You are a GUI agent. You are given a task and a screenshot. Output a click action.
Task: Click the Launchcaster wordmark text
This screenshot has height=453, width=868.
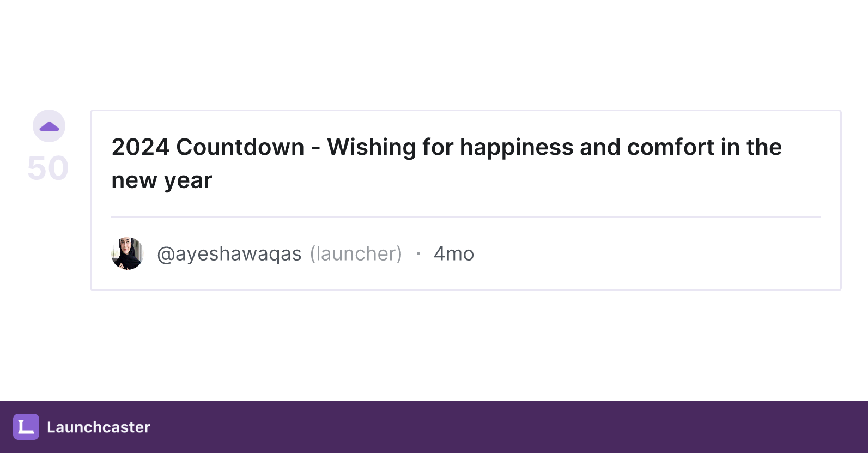click(99, 427)
